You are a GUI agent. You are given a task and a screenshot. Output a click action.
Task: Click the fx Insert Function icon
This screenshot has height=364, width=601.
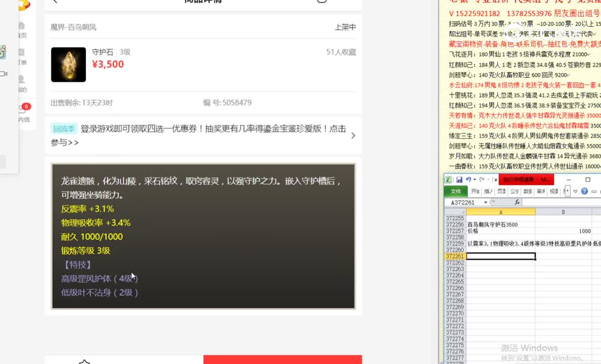(517, 202)
